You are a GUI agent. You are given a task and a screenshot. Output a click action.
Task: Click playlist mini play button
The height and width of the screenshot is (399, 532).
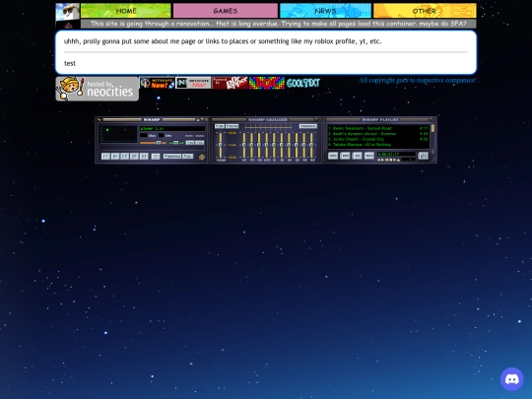tap(382, 160)
